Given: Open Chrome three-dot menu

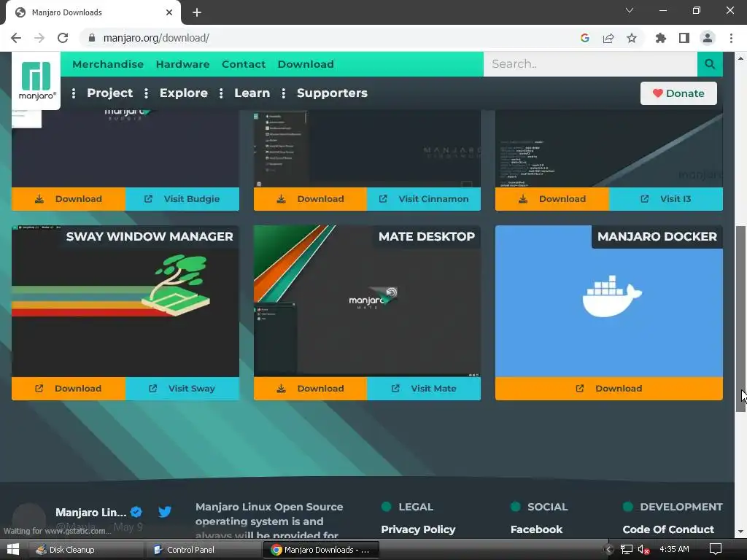Looking at the screenshot, I should click(731, 38).
